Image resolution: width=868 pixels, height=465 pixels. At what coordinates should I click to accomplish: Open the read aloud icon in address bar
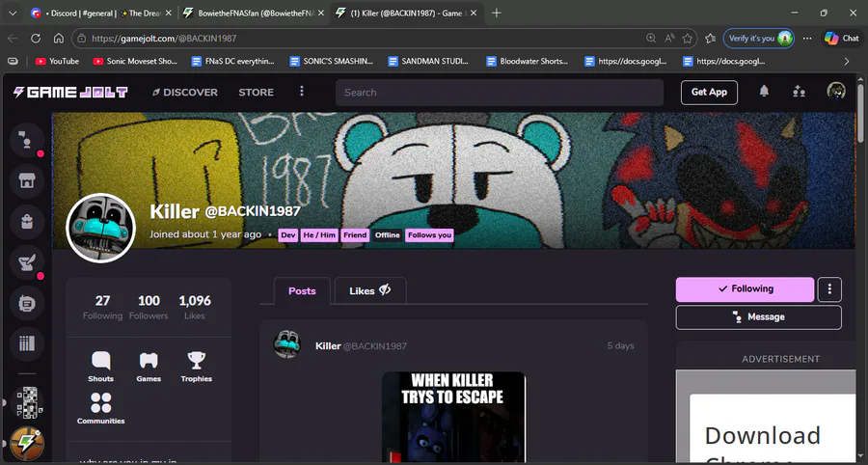pos(669,39)
